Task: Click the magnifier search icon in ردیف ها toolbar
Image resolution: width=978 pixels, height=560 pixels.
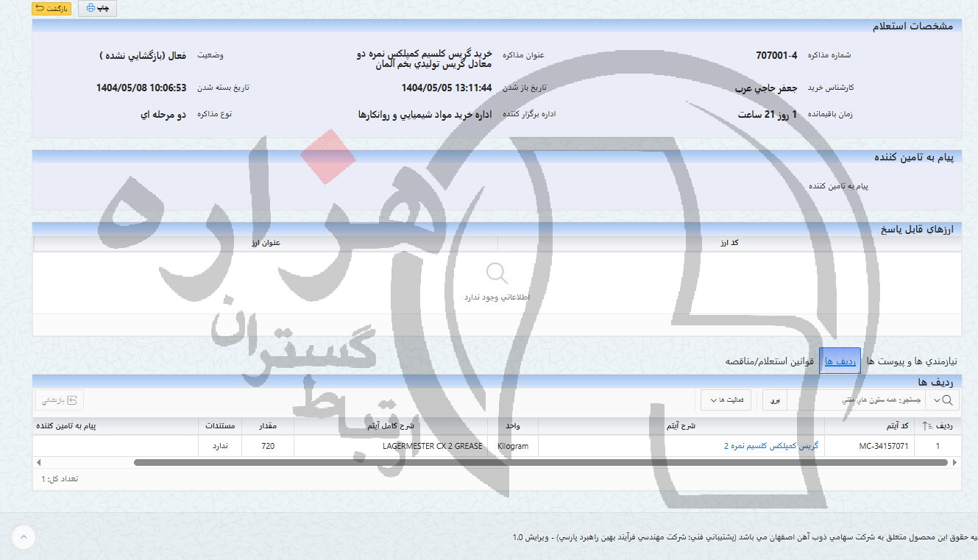Action: (x=948, y=400)
